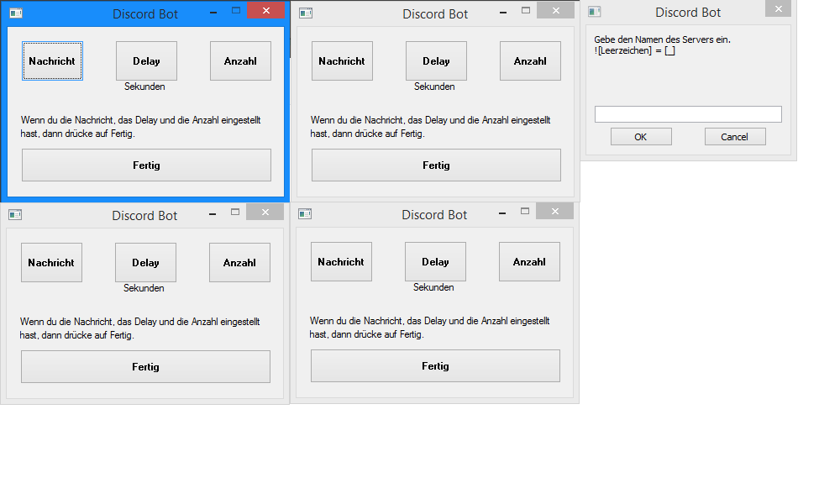
Task: Click Delay in the upper-right Discord Bot form
Action: (x=436, y=61)
